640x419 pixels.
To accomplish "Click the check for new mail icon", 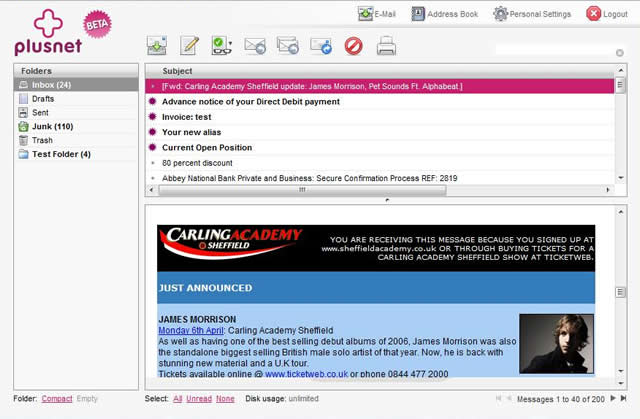I will pyautogui.click(x=156, y=46).
